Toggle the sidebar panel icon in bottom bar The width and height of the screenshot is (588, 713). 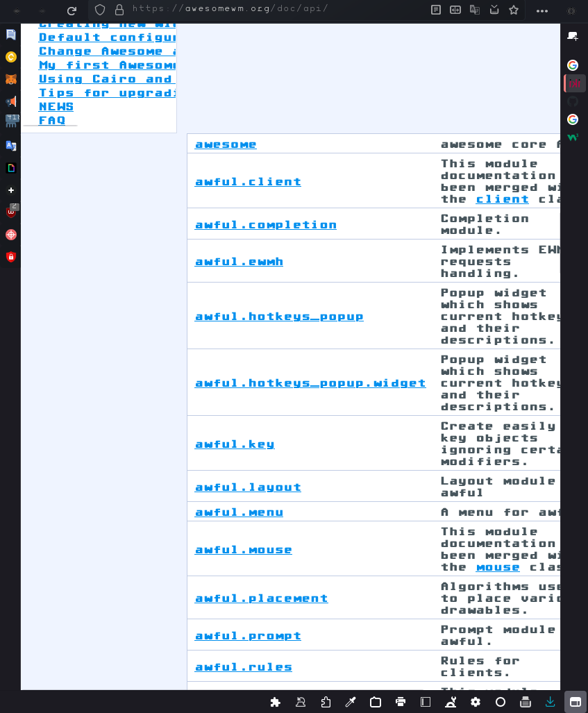(425, 702)
